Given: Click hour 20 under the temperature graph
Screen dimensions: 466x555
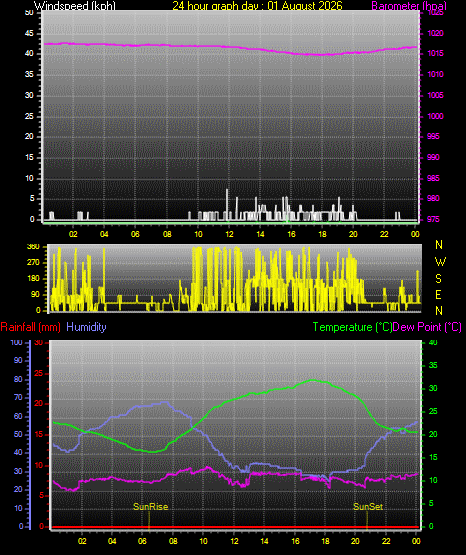Looking at the screenshot, I should click(x=355, y=542).
